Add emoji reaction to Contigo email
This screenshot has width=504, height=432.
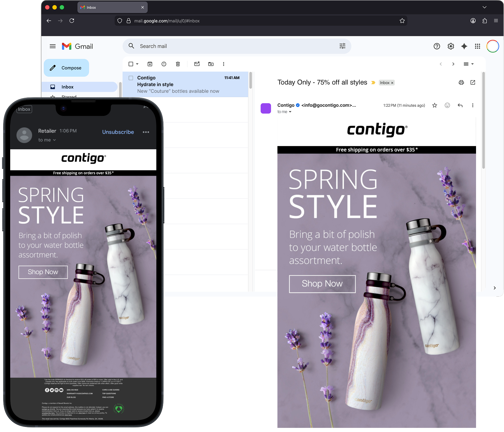447,105
